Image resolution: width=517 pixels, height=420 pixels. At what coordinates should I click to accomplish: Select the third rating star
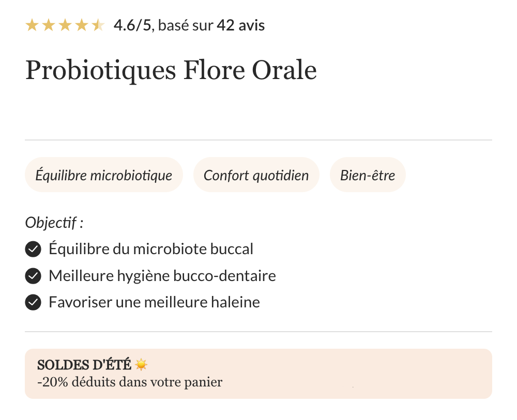point(65,25)
